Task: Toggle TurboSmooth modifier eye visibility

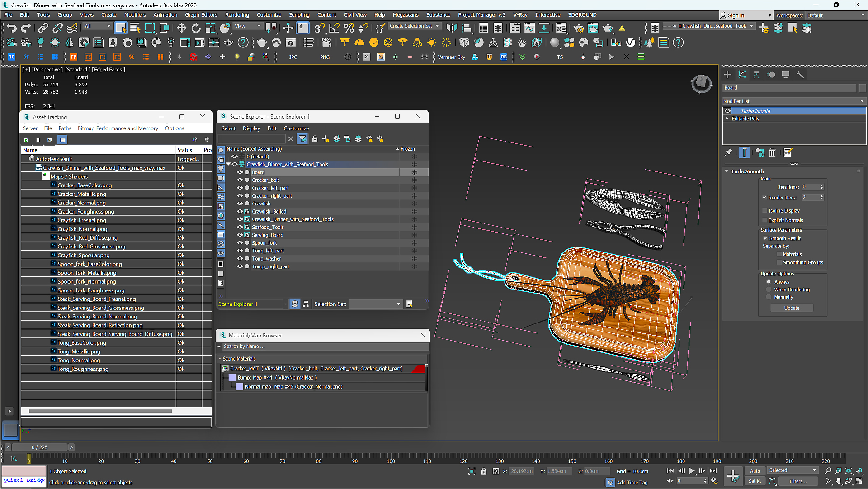Action: [x=727, y=111]
